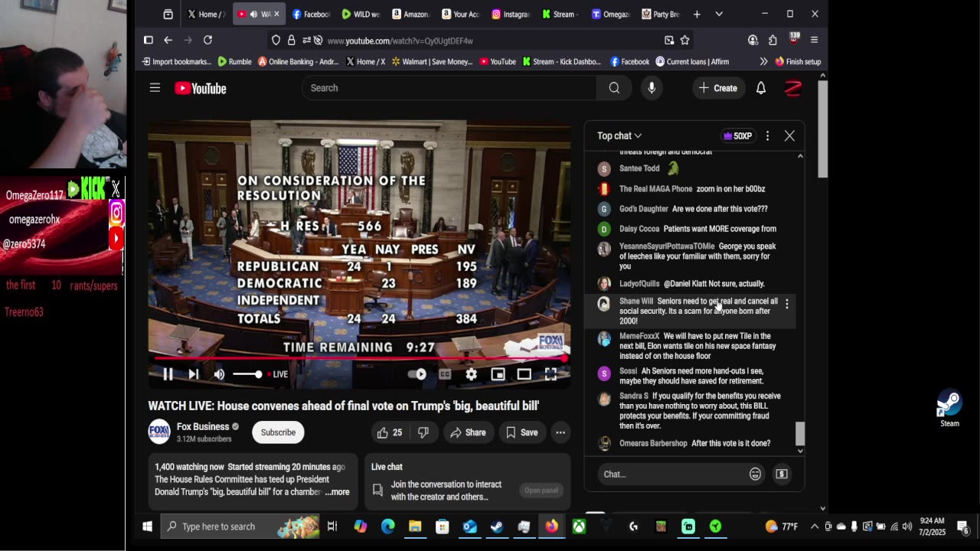Open Walmart bookmark
Image resolution: width=980 pixels, height=551 pixels.
pyautogui.click(x=432, y=61)
